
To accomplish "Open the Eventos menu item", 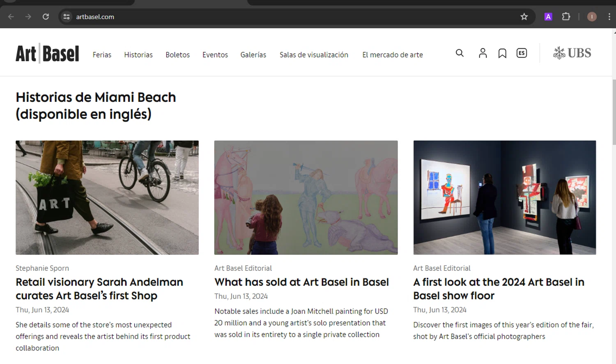I will pos(215,55).
